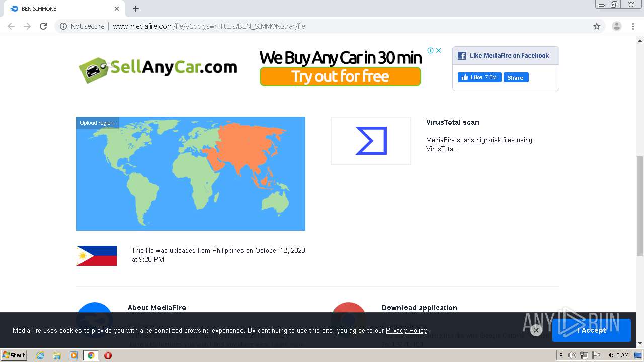Click the network tray icon
644x362 pixels.
tap(584, 355)
